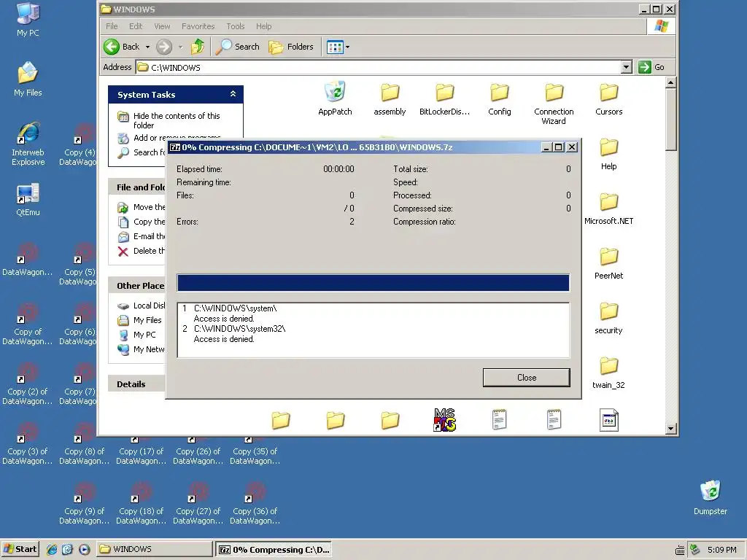The height and width of the screenshot is (560, 747).
Task: Open the Edit menu
Action: (136, 26)
